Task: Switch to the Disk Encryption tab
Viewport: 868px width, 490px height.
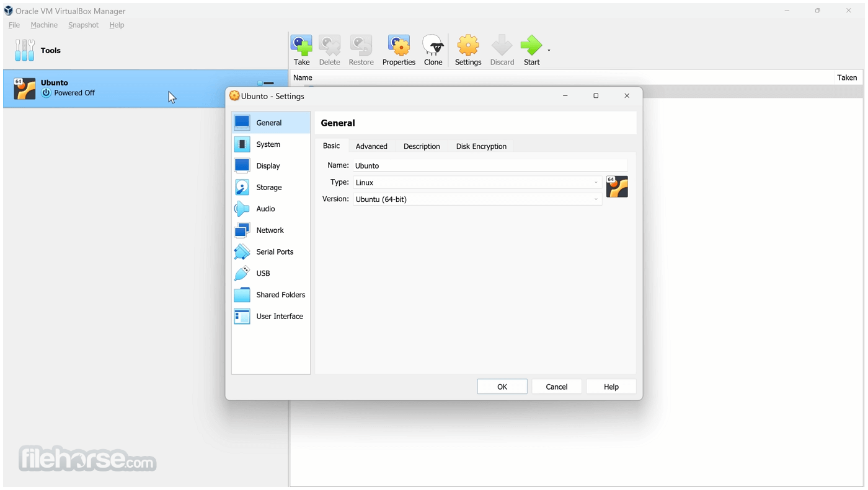Action: click(x=481, y=146)
